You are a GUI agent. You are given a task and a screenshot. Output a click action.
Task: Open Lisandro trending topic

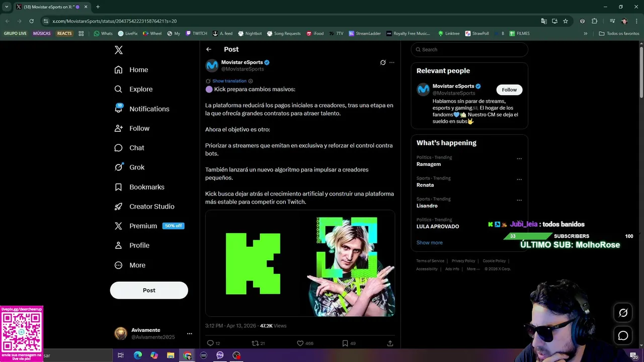click(427, 206)
